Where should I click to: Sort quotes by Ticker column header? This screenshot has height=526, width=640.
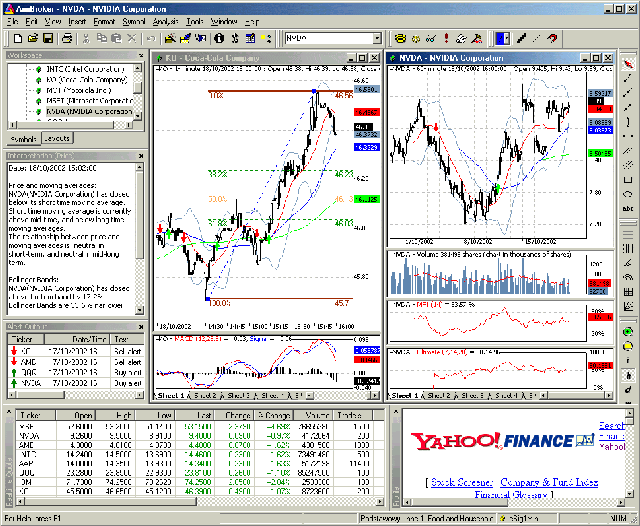[36, 415]
